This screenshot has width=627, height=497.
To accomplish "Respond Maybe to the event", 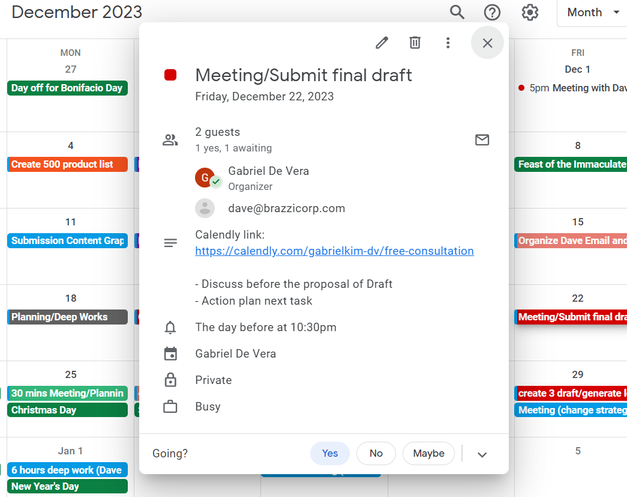I will pos(429,453).
